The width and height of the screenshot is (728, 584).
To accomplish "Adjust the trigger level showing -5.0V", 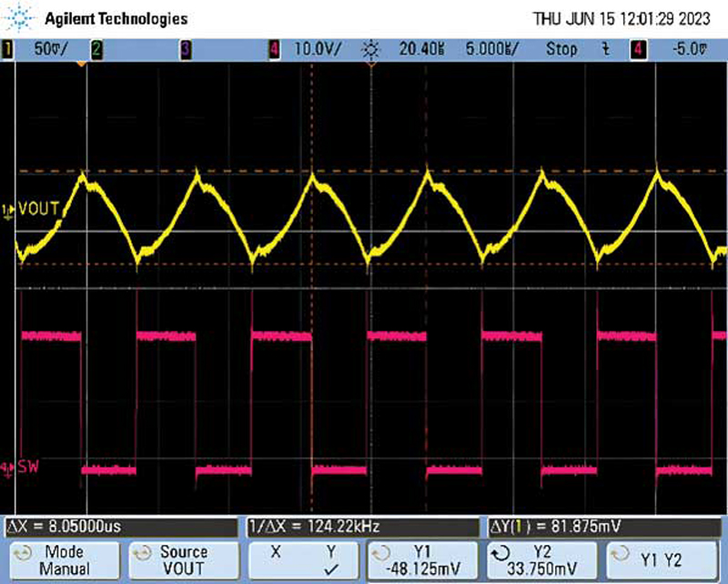I will 689,50.
